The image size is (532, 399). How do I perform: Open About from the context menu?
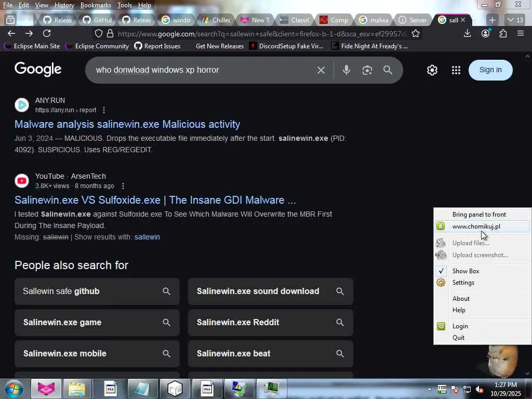point(482,299)
